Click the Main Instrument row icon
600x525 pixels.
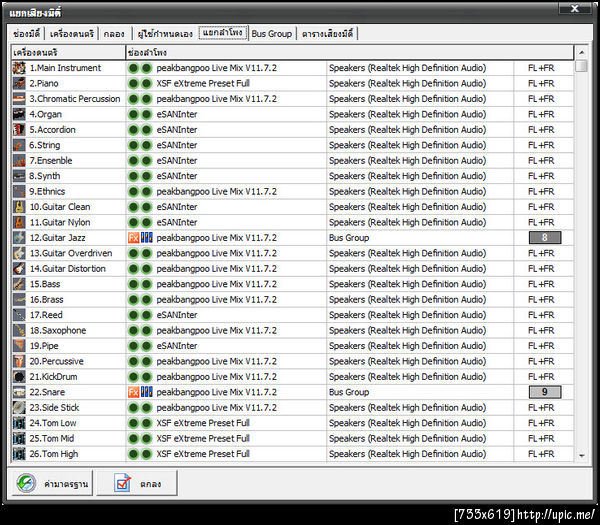[19, 68]
